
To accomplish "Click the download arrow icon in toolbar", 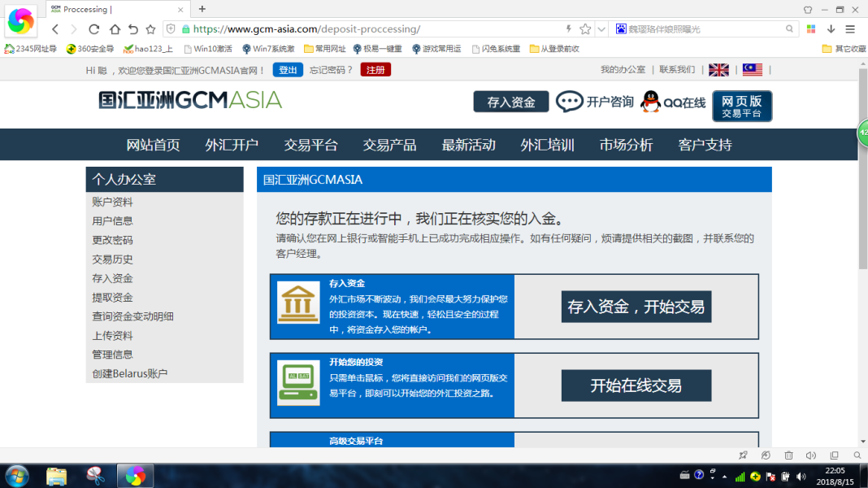I will (x=831, y=28).
